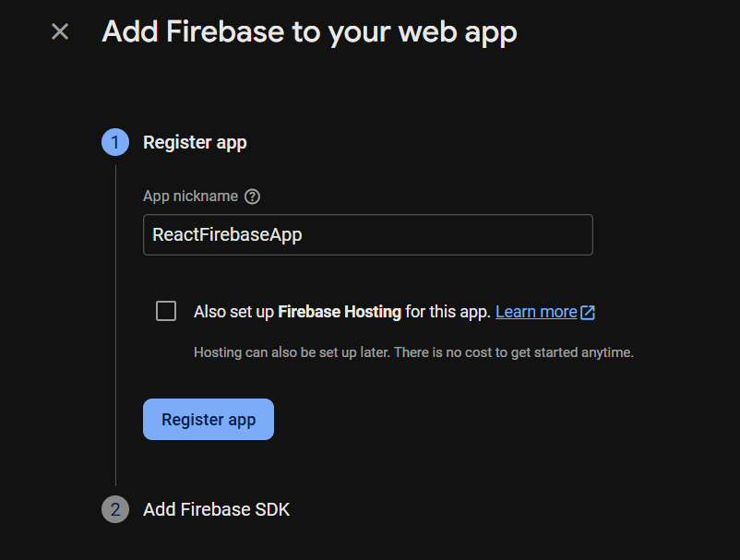Enable the Firebase Hosting checkbox
The height and width of the screenshot is (560, 740).
[166, 312]
